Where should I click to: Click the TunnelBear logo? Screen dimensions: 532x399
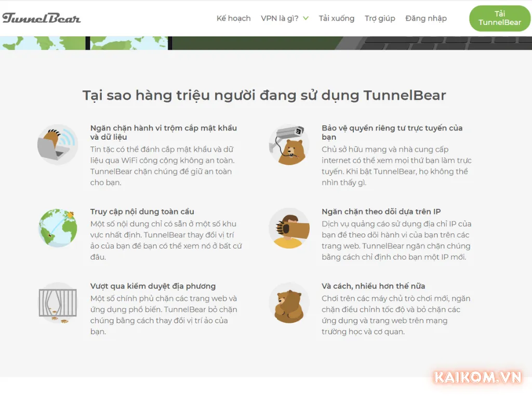[42, 18]
